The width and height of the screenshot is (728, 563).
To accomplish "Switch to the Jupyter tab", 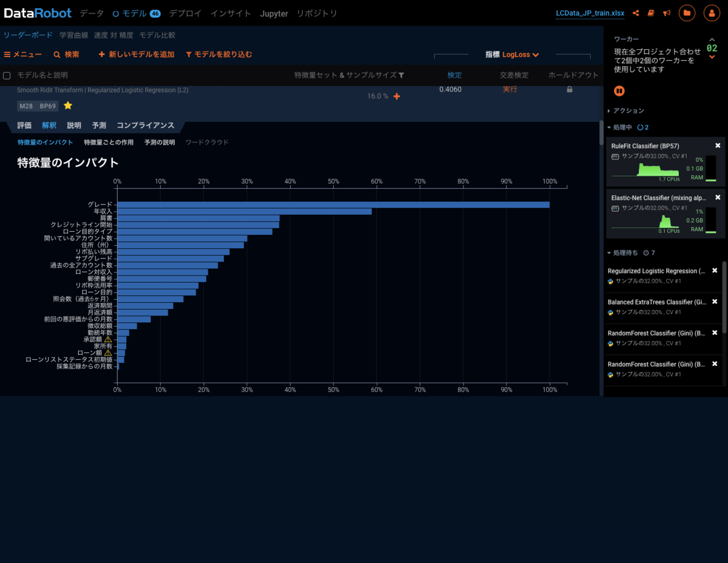I will [x=274, y=13].
